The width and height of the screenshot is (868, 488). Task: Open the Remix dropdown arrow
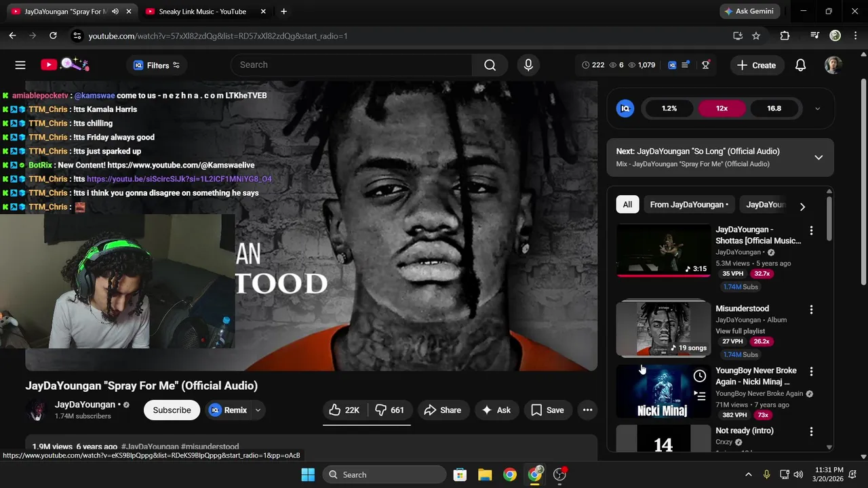click(x=258, y=410)
